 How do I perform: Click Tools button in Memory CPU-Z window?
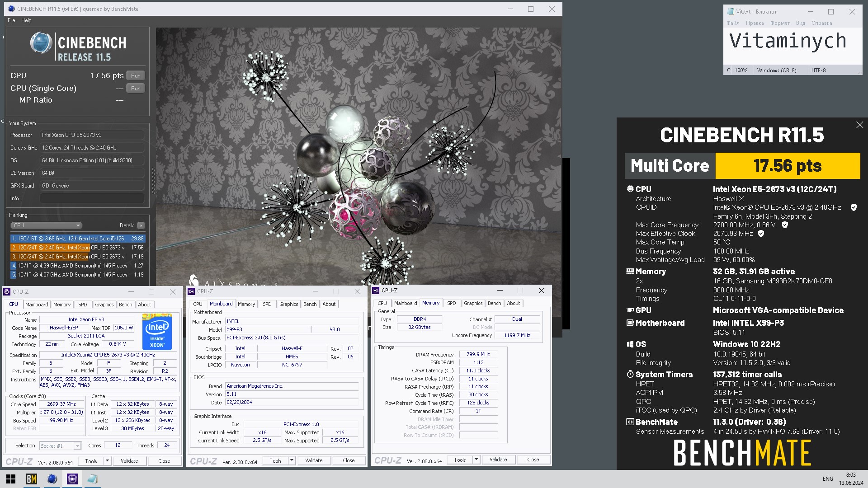(460, 460)
